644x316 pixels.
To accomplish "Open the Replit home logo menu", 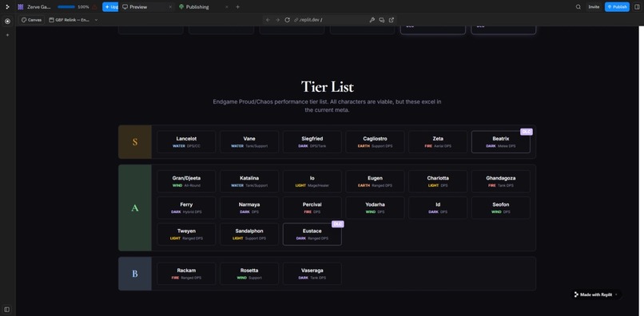I will 7,7.
